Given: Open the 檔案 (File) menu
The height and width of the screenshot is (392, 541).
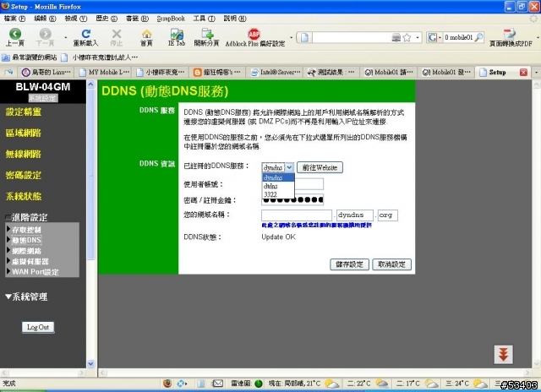Looking at the screenshot, I should click(15, 19).
